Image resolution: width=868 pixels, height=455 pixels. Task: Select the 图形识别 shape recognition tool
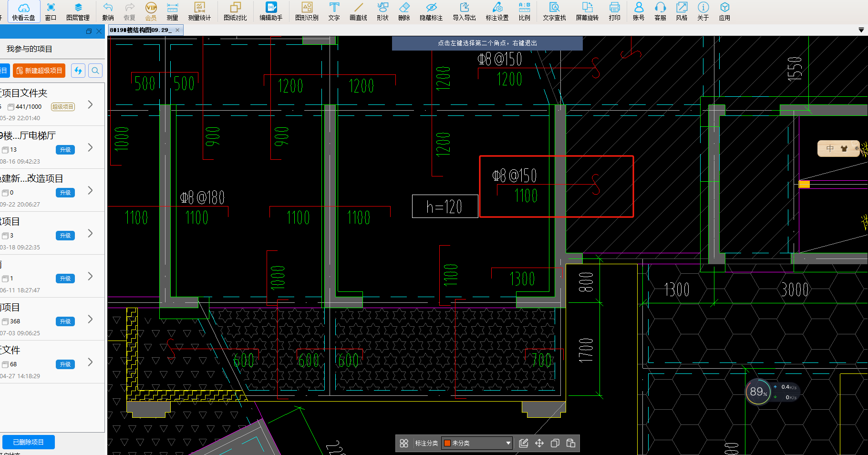click(307, 11)
